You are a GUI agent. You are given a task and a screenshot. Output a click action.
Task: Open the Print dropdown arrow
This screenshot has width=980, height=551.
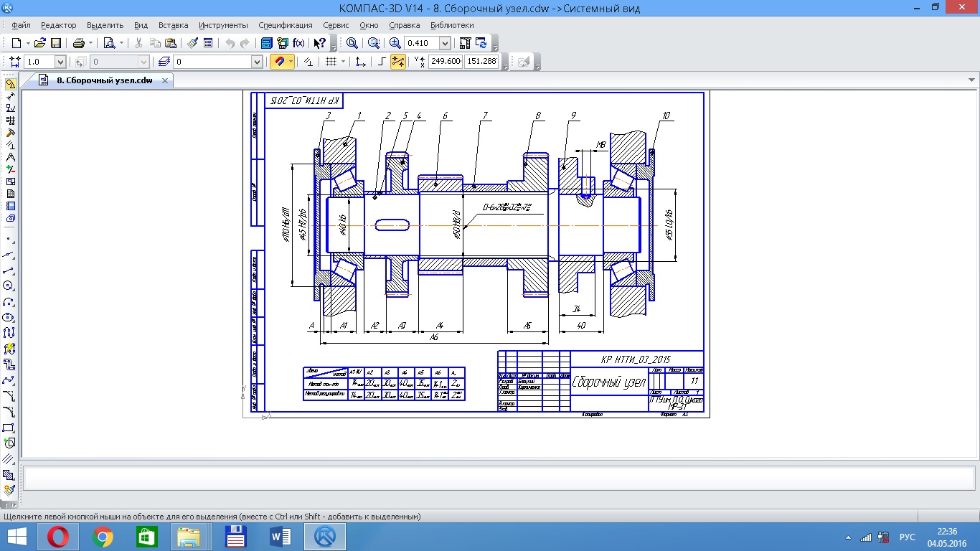(90, 43)
